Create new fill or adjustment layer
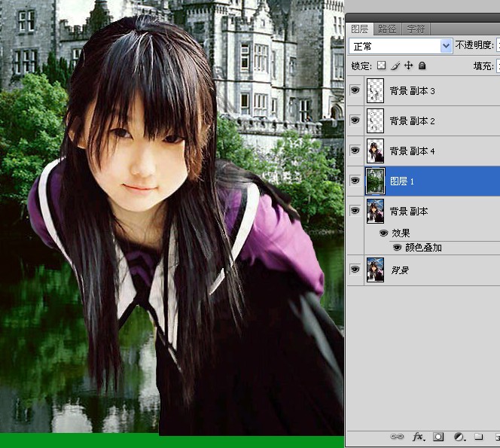Screen dimensions: 500x448 click(459, 437)
